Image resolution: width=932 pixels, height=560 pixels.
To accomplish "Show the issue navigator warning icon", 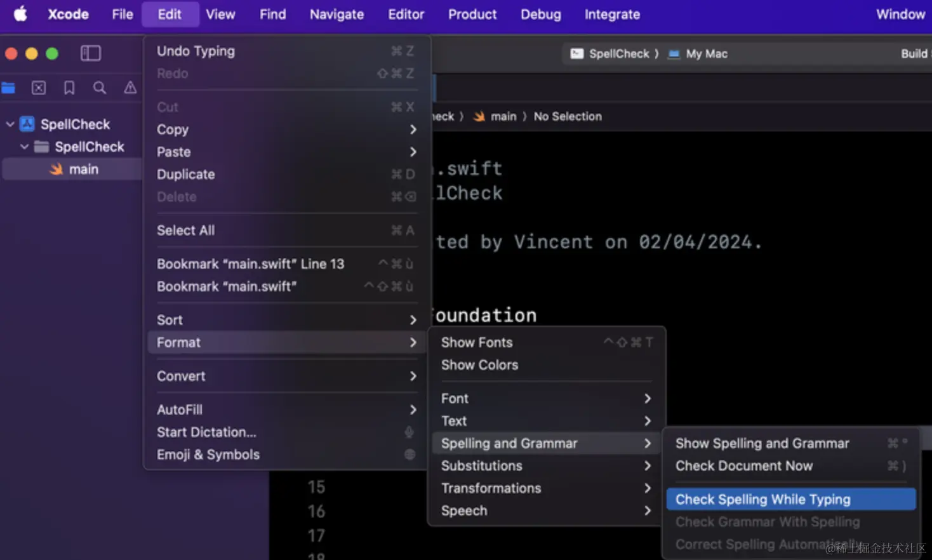I will pyautogui.click(x=130, y=88).
